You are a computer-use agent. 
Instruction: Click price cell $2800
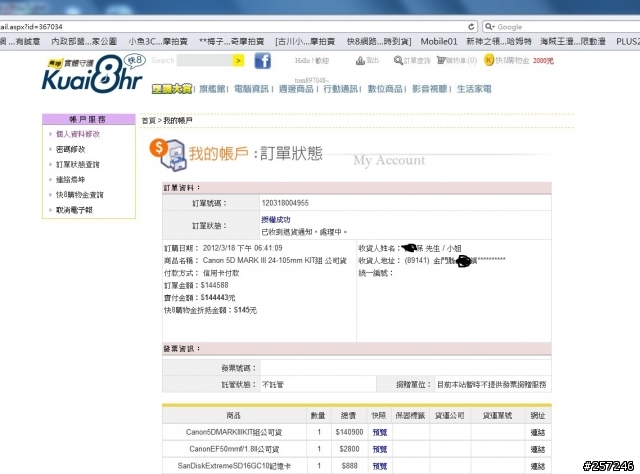[x=349, y=449]
